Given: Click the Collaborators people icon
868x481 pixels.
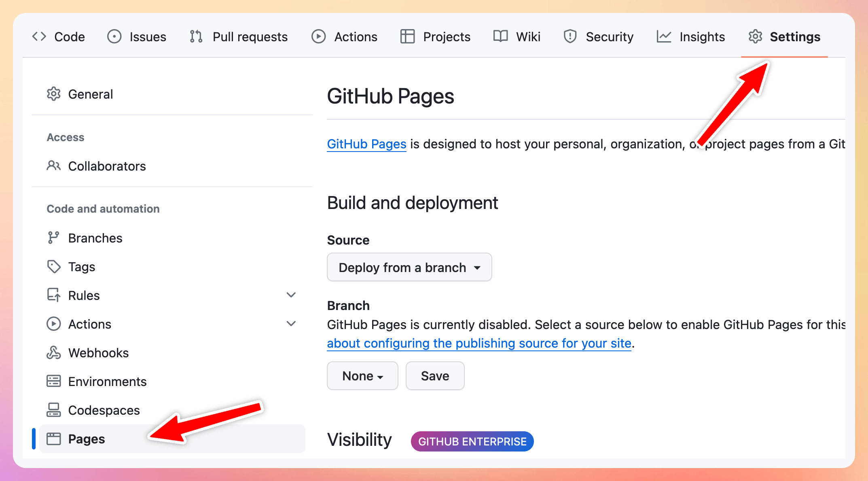Looking at the screenshot, I should (53, 166).
